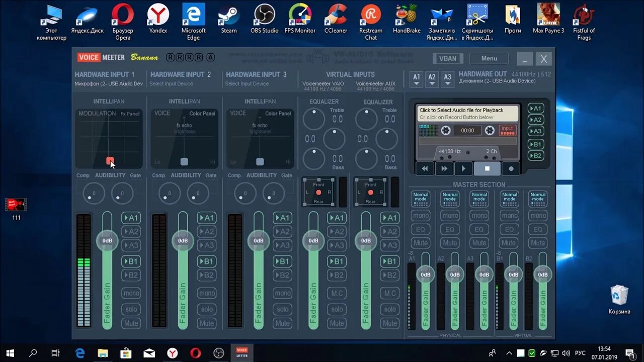This screenshot has width=644, height=362.
Task: Click the red input button on the recorder
Action: click(508, 130)
